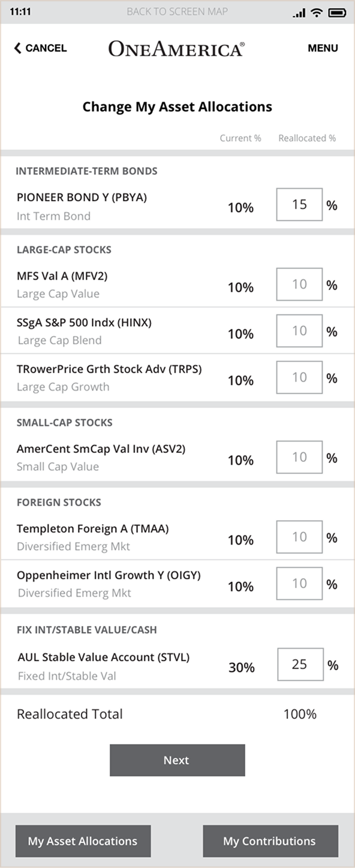Select the Pioneer Bond Y fund name
This screenshot has width=355, height=868.
[x=82, y=197]
